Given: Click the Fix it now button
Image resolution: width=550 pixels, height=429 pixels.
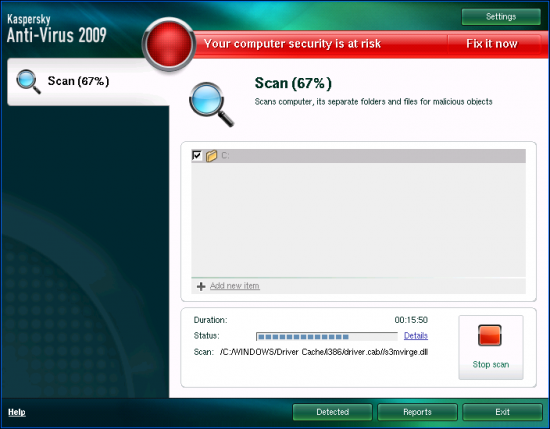Looking at the screenshot, I should (x=492, y=44).
